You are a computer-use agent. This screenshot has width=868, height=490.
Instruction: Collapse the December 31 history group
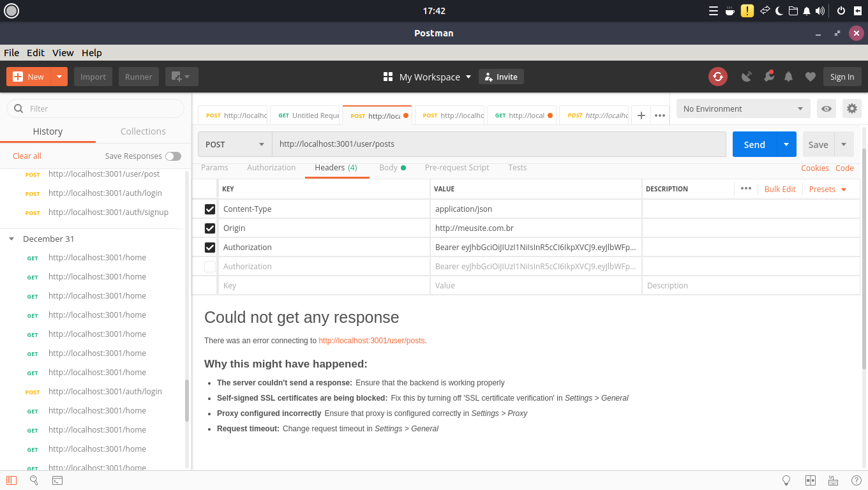pos(11,239)
